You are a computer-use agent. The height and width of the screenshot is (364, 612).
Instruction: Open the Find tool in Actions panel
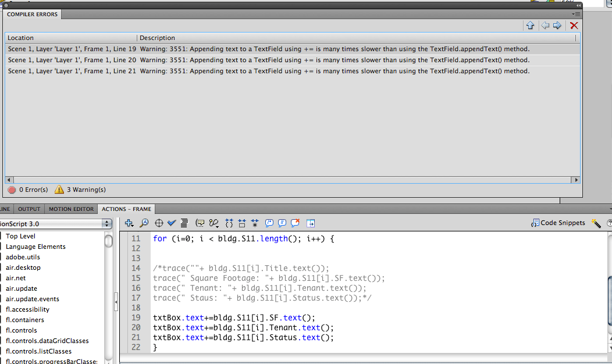point(144,223)
